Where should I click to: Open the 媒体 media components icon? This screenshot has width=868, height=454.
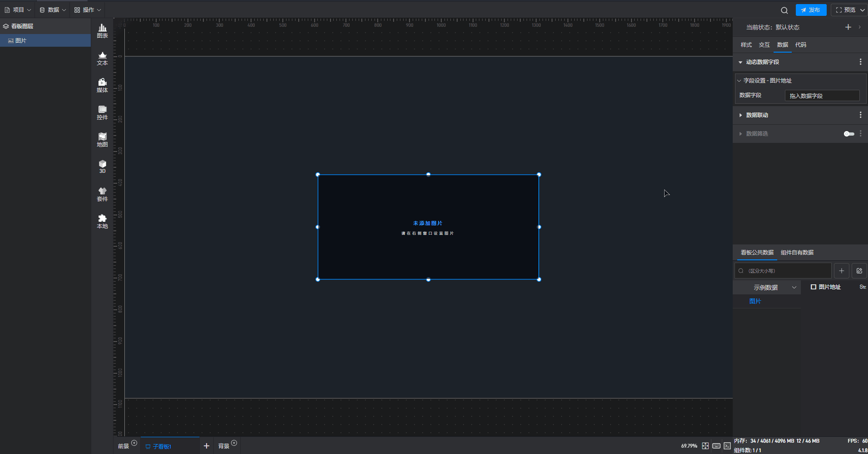102,85
